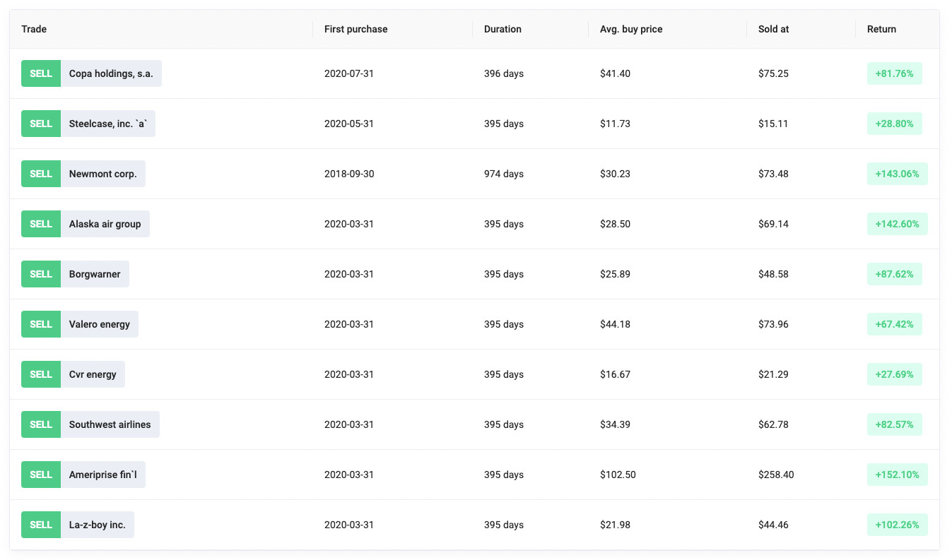
Task: Click the Return column header
Action: [x=898, y=29]
